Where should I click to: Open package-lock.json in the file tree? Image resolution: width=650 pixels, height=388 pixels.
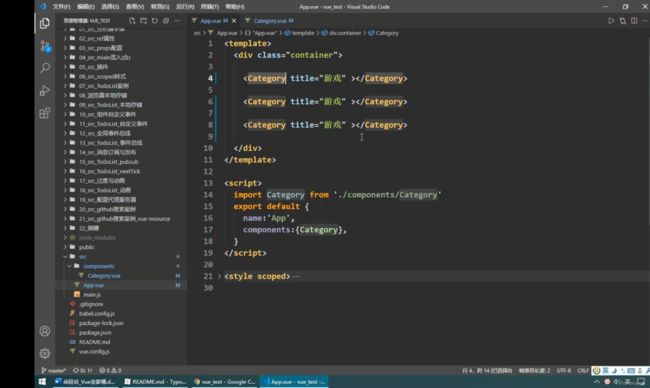point(101,323)
